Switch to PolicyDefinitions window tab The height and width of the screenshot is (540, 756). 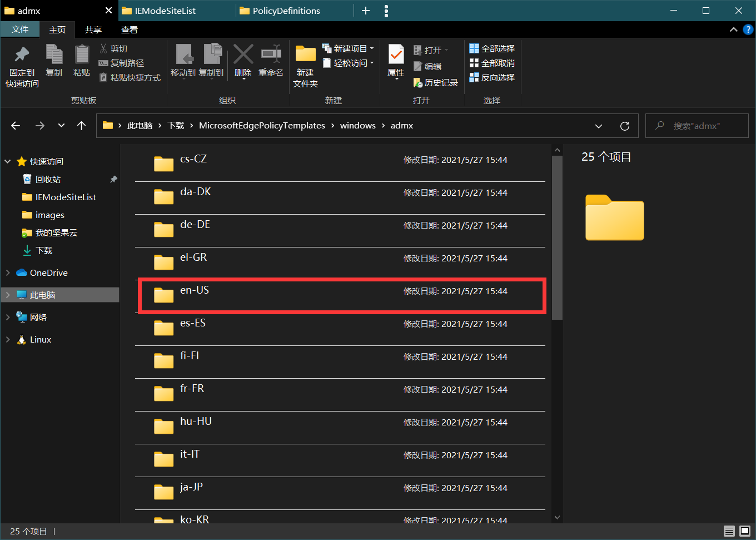click(x=294, y=11)
